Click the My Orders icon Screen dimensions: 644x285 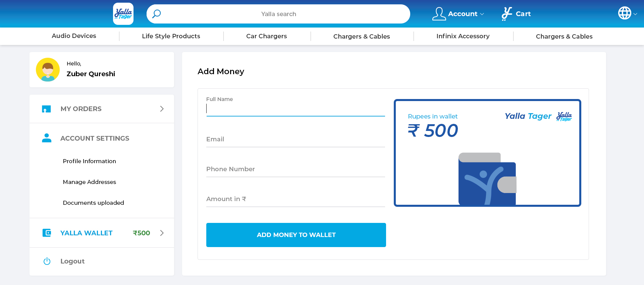tap(46, 109)
